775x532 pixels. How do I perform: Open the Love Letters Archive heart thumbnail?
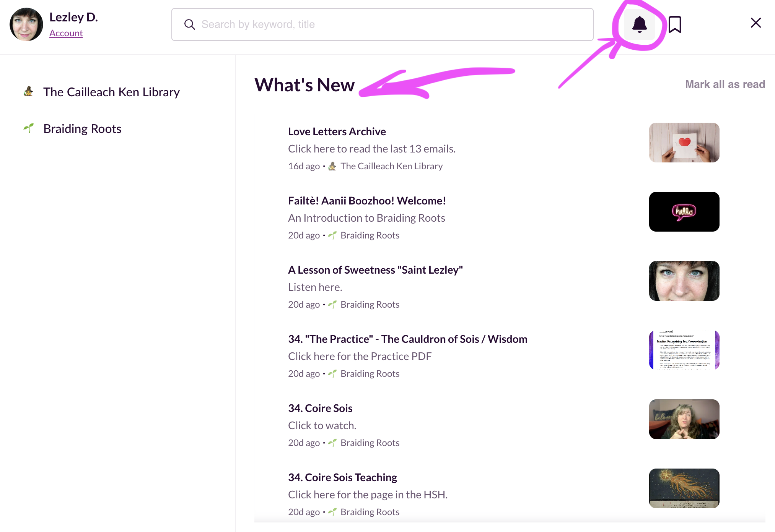[684, 143]
